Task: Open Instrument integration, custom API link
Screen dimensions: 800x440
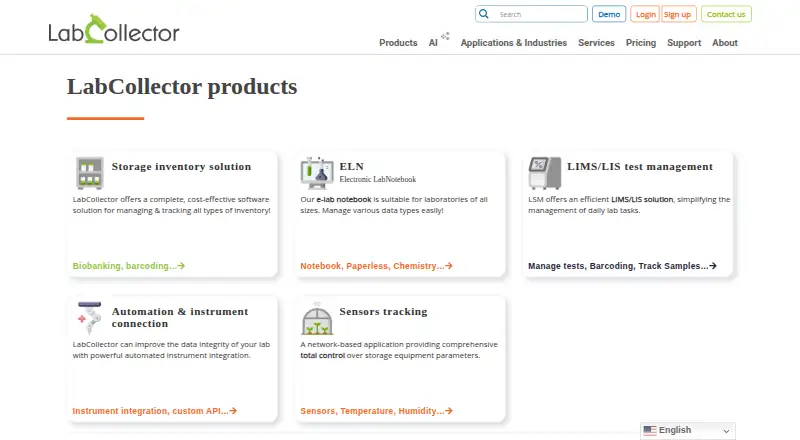Action: point(155,411)
